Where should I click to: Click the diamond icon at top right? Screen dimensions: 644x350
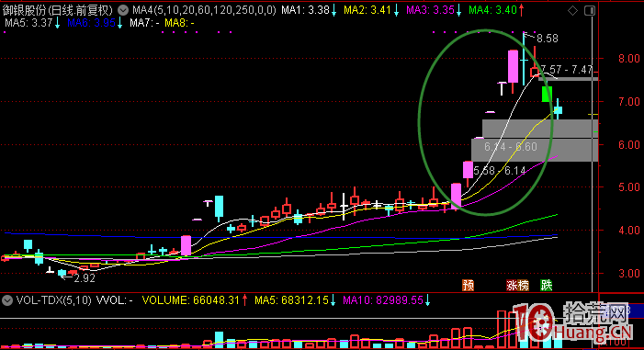(x=572, y=11)
